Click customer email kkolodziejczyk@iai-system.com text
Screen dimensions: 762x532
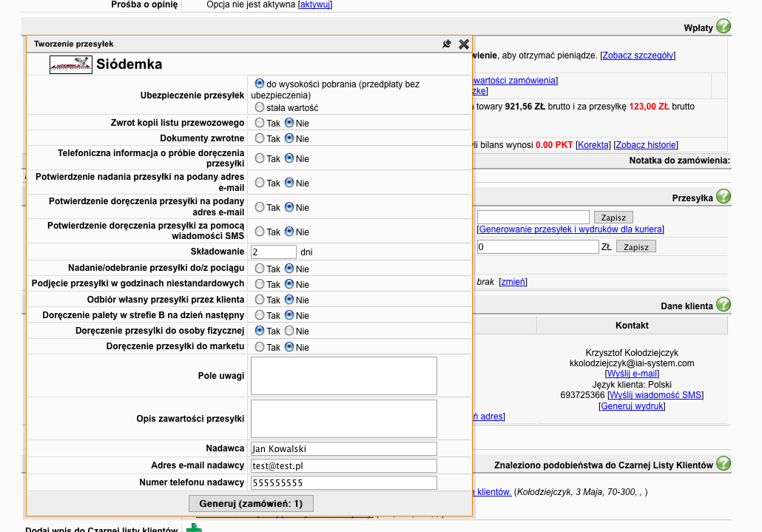coord(632,363)
